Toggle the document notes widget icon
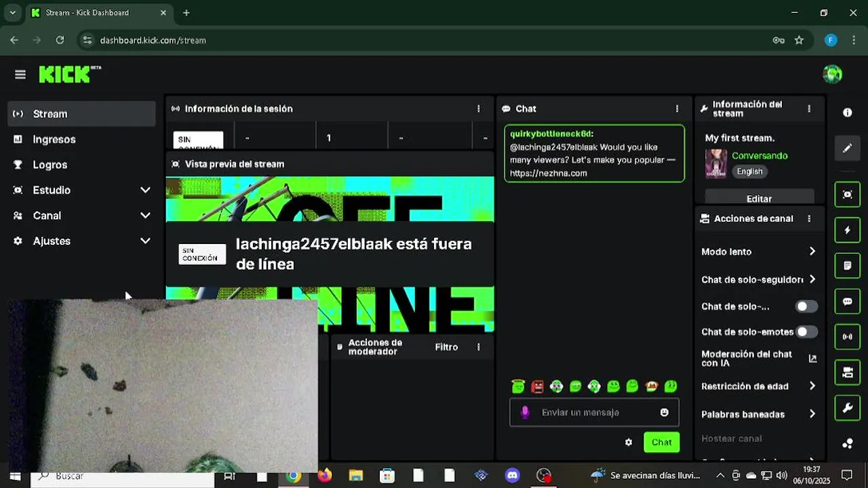This screenshot has height=488, width=868. (x=848, y=266)
